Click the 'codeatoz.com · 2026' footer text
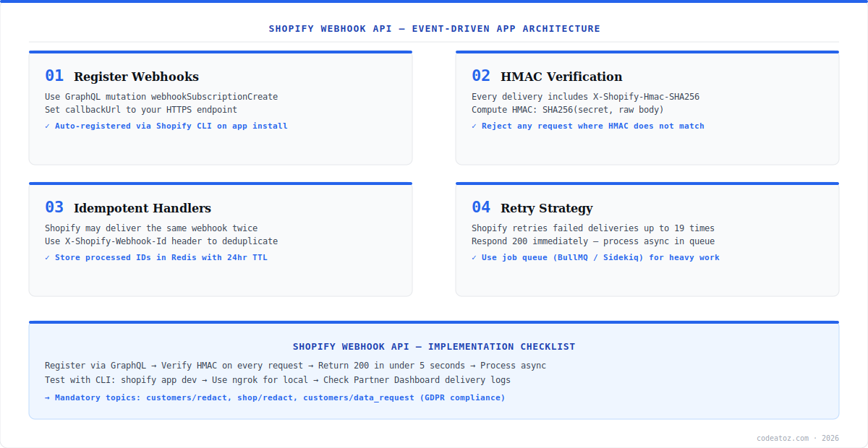868x448 pixels. click(x=798, y=438)
